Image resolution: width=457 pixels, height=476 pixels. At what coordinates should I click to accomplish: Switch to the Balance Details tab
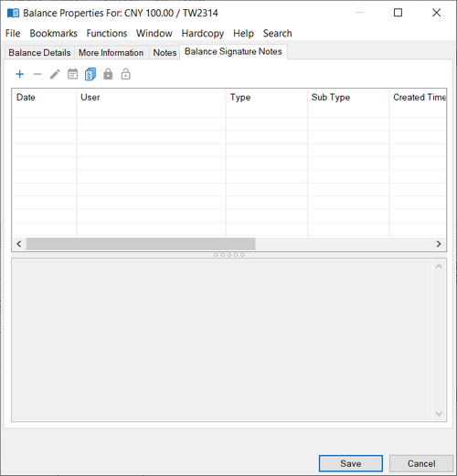(x=39, y=53)
